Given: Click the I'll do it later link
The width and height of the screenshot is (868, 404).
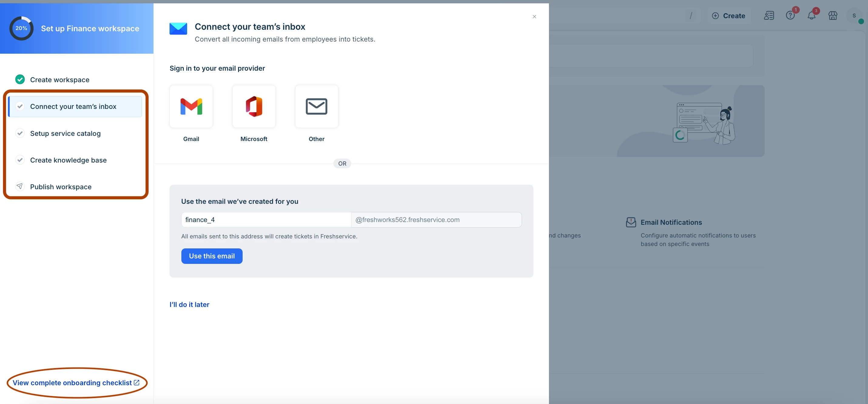Looking at the screenshot, I should 189,304.
